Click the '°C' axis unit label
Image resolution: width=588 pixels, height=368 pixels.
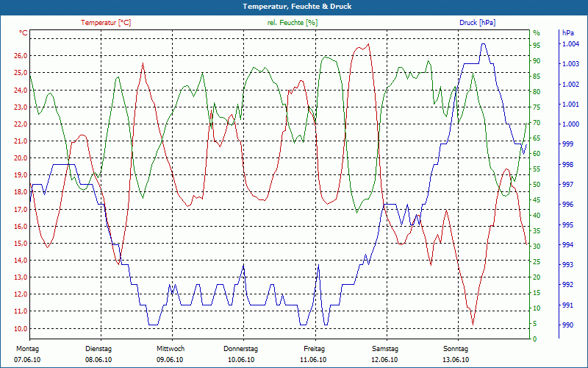point(24,33)
